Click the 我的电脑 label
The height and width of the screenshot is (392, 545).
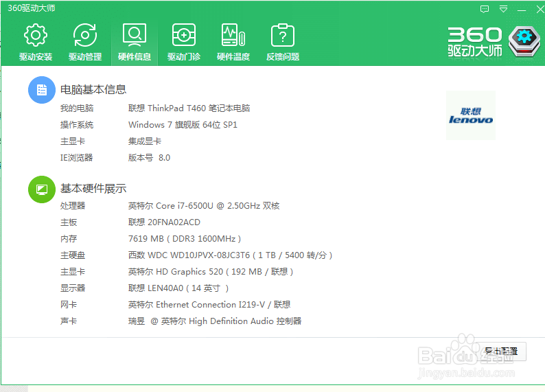click(77, 108)
